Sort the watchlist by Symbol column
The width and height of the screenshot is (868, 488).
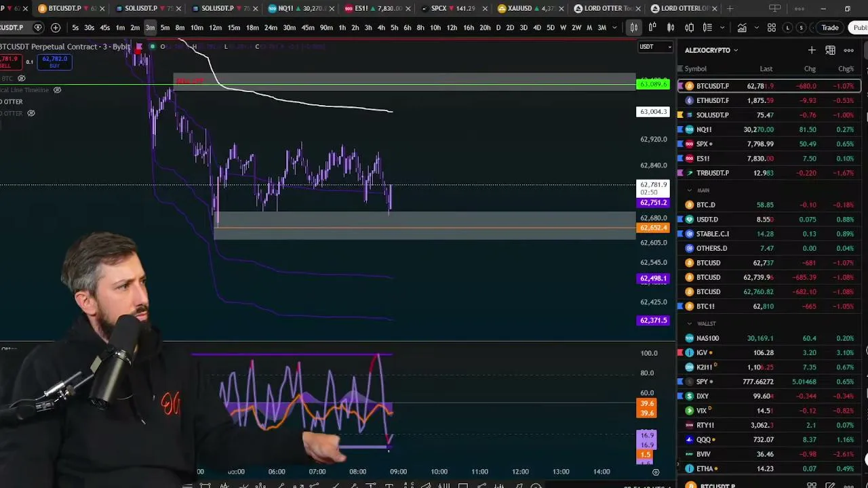click(695, 68)
